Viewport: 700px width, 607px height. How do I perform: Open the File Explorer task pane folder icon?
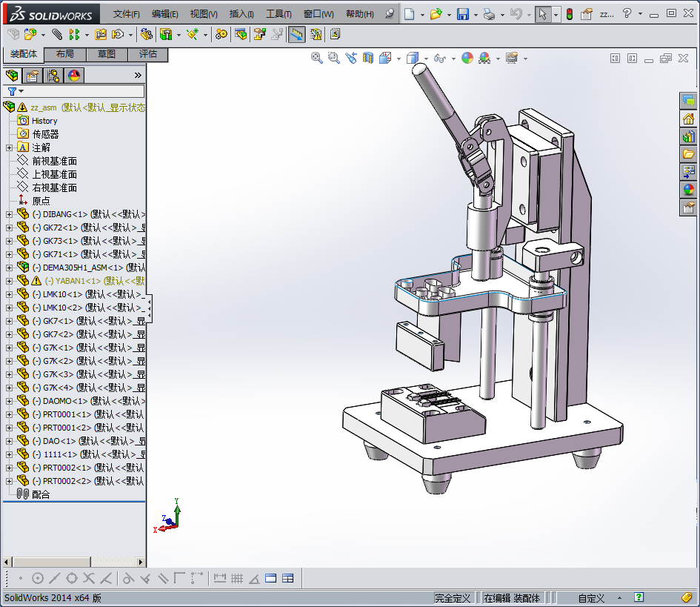(689, 154)
